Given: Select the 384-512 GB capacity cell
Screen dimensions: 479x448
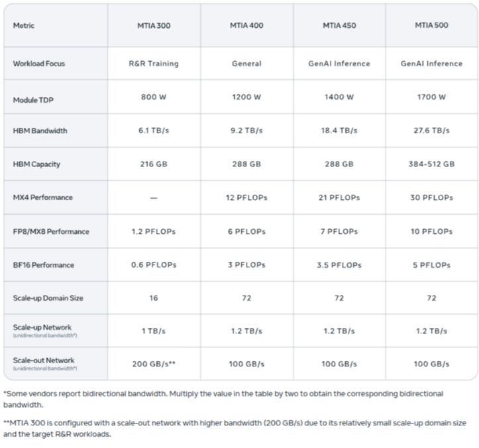Looking at the screenshot, I should [431, 164].
